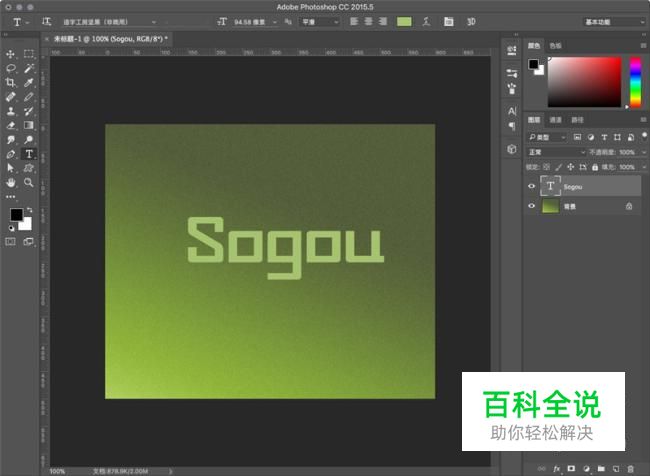Viewport: 650px width, 476px height.
Task: Center align text in options bar
Action: click(369, 22)
